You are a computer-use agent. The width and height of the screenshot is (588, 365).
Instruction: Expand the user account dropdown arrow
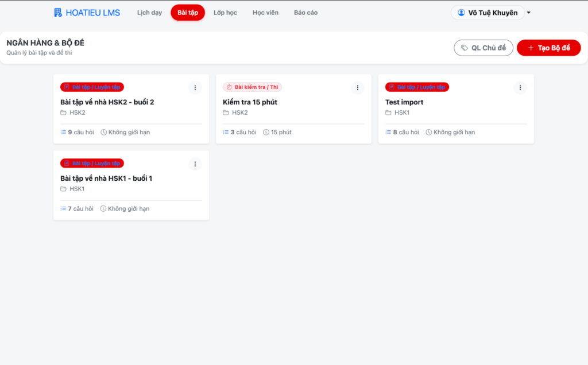coord(529,13)
